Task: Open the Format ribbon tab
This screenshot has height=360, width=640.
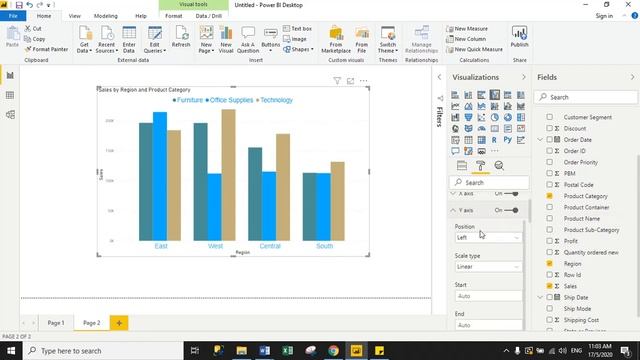Action: click(x=173, y=16)
